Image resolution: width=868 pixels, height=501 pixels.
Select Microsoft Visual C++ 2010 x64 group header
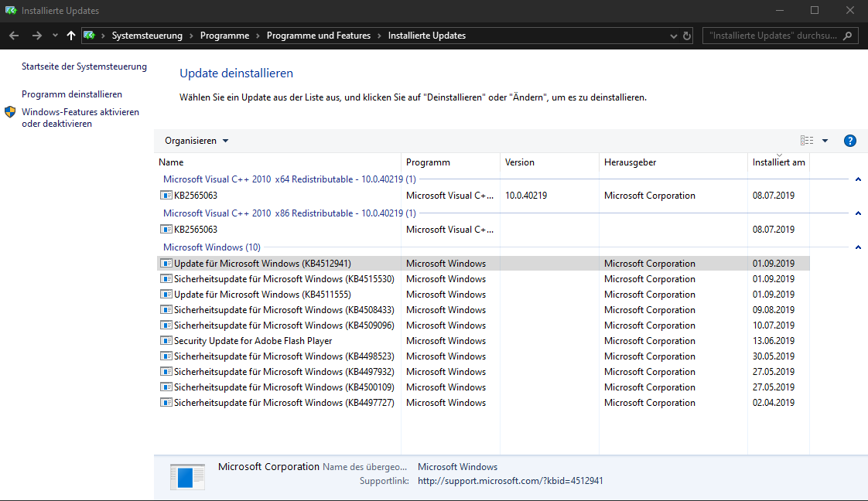[x=289, y=179]
